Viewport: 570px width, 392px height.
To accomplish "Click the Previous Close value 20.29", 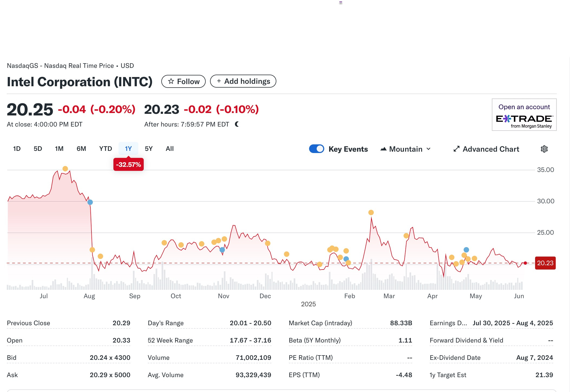I will pyautogui.click(x=121, y=323).
